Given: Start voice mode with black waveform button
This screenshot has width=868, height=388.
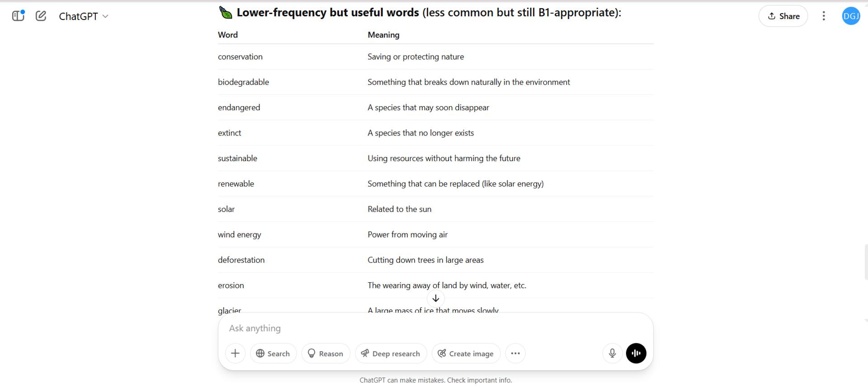Looking at the screenshot, I should (636, 353).
